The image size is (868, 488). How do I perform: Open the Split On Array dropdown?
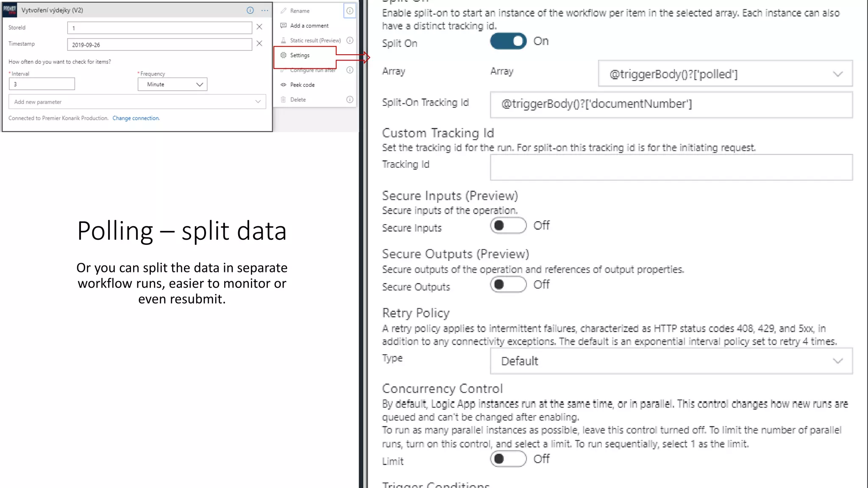click(x=725, y=74)
